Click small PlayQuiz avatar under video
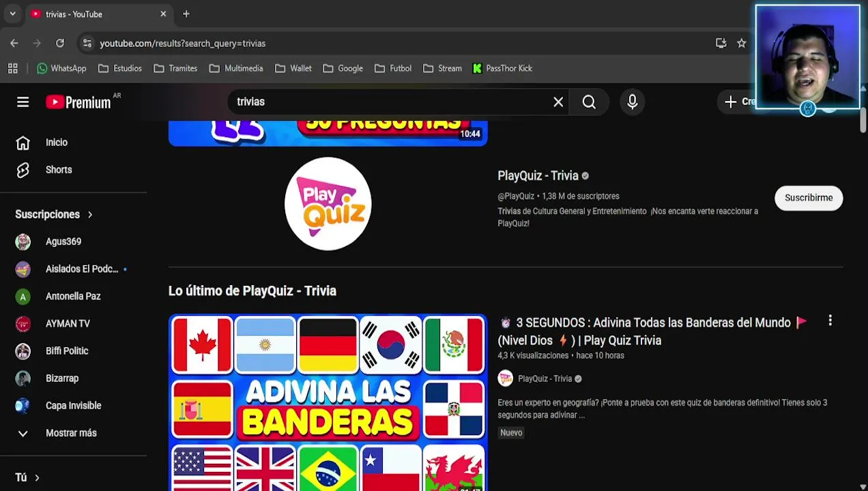 pyautogui.click(x=505, y=378)
